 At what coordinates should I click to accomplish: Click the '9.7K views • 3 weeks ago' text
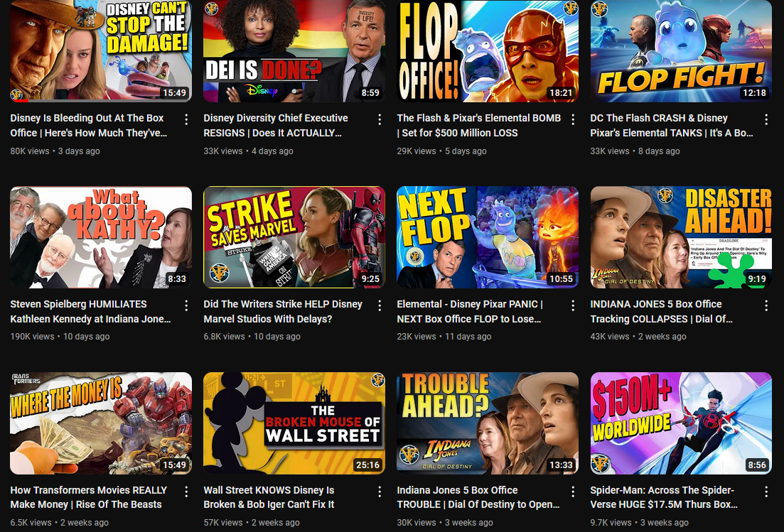(x=640, y=523)
